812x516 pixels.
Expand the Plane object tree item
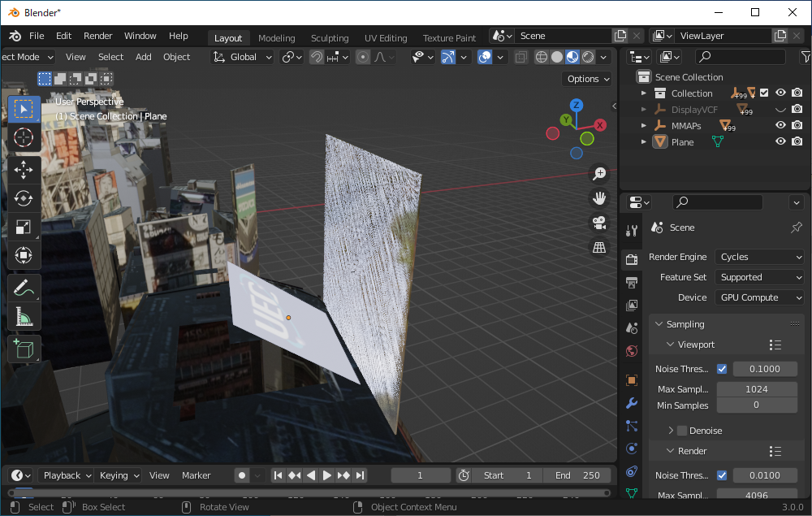644,141
